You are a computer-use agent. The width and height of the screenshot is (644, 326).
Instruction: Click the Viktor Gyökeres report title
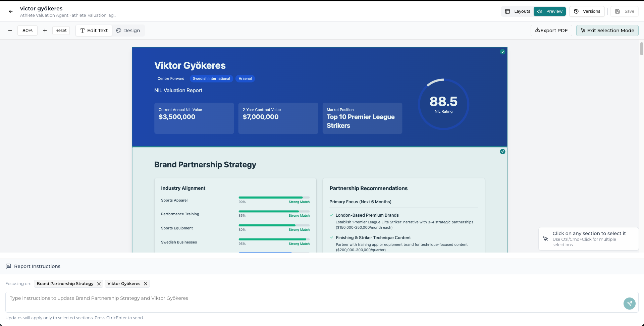pyautogui.click(x=190, y=65)
